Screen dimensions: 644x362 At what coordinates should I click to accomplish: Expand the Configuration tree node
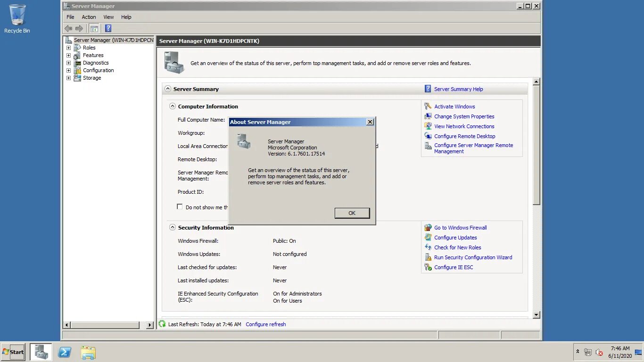[68, 70]
